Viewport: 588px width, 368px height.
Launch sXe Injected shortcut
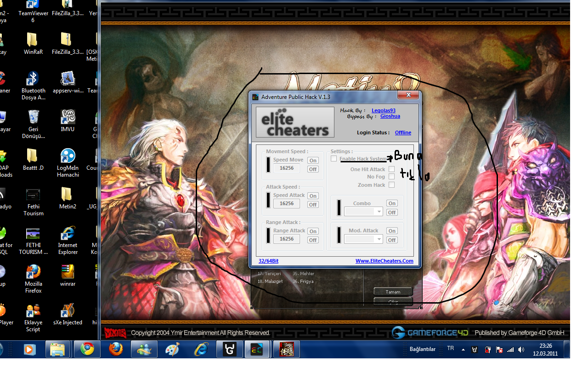pyautogui.click(x=68, y=314)
